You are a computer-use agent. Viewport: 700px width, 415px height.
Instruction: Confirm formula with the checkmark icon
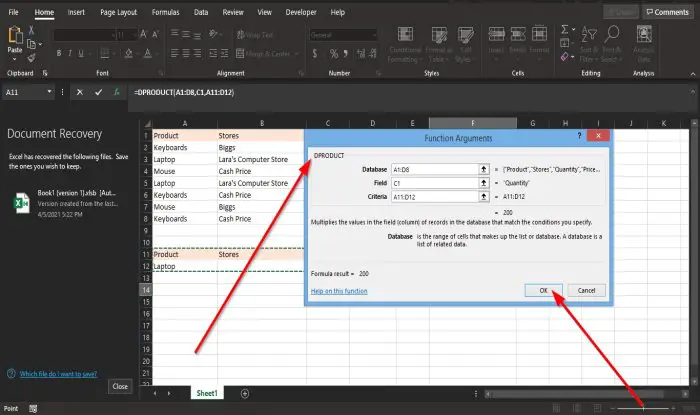pos(98,92)
